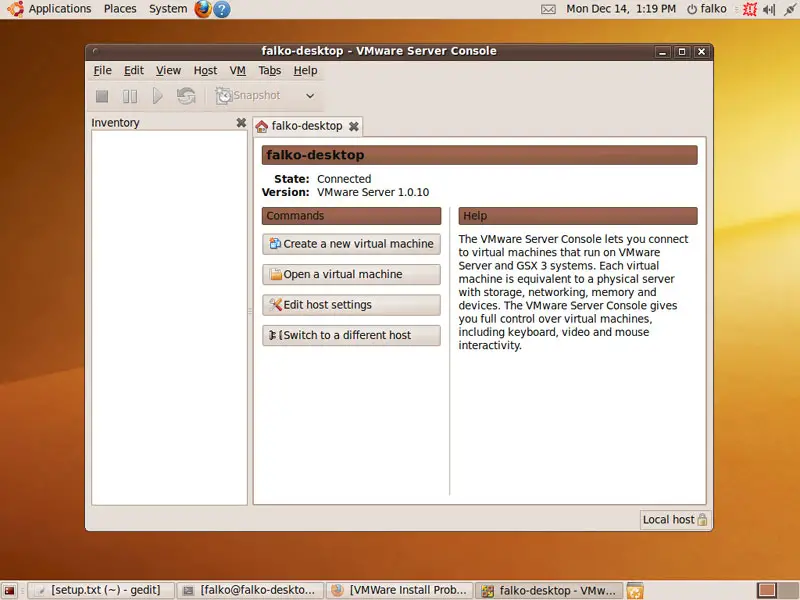Close the Inventory panel

241,122
